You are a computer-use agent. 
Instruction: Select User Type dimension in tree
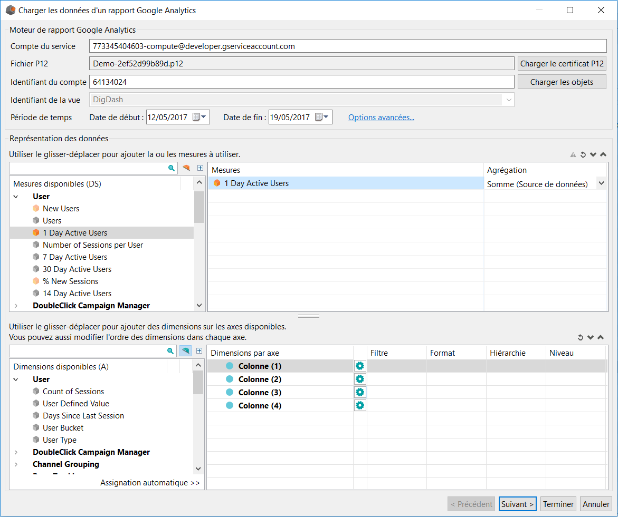pos(59,440)
